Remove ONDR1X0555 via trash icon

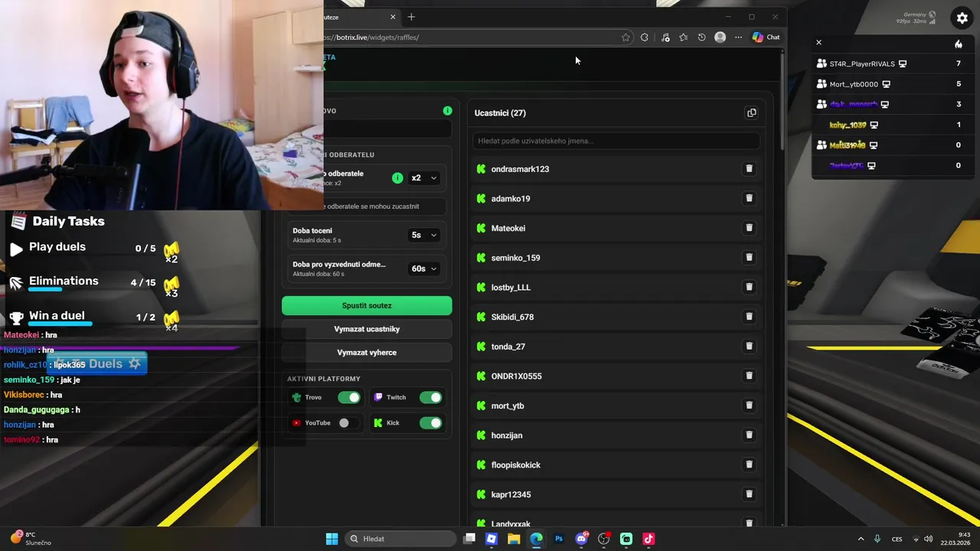click(x=750, y=376)
